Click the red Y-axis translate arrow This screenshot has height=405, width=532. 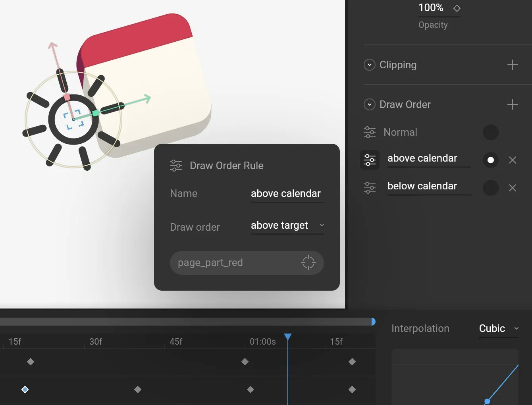pyautogui.click(x=52, y=46)
